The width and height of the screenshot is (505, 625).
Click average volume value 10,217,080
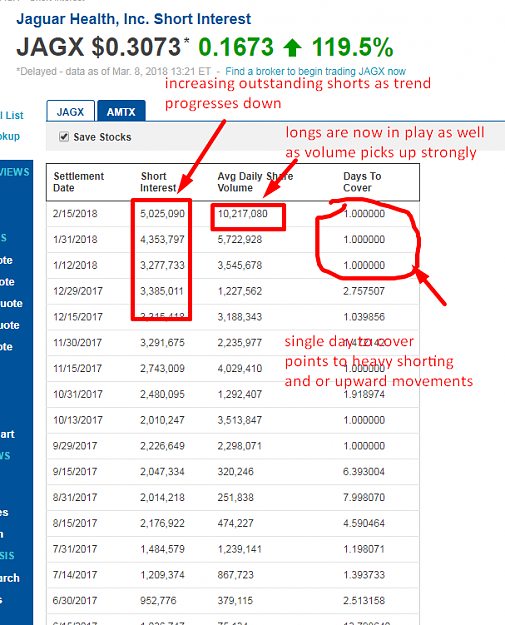[x=242, y=214]
